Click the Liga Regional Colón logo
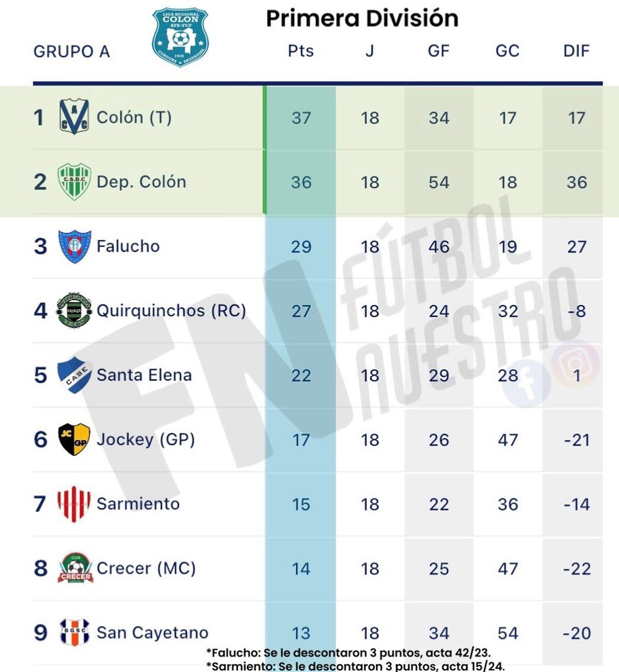The image size is (619, 672). [x=180, y=37]
